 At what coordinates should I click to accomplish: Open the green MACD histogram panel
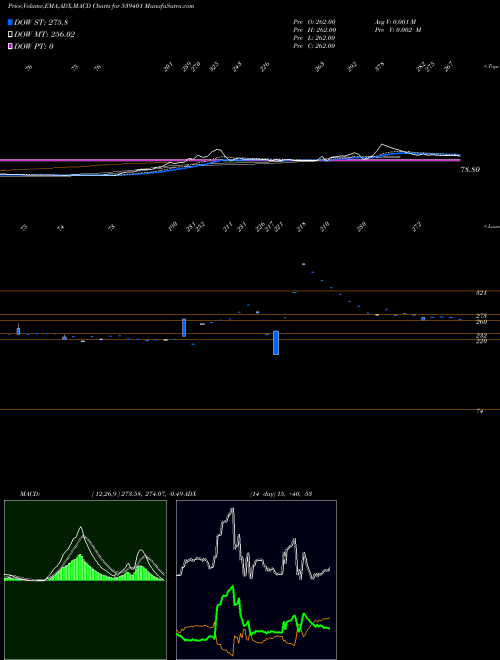[85, 580]
